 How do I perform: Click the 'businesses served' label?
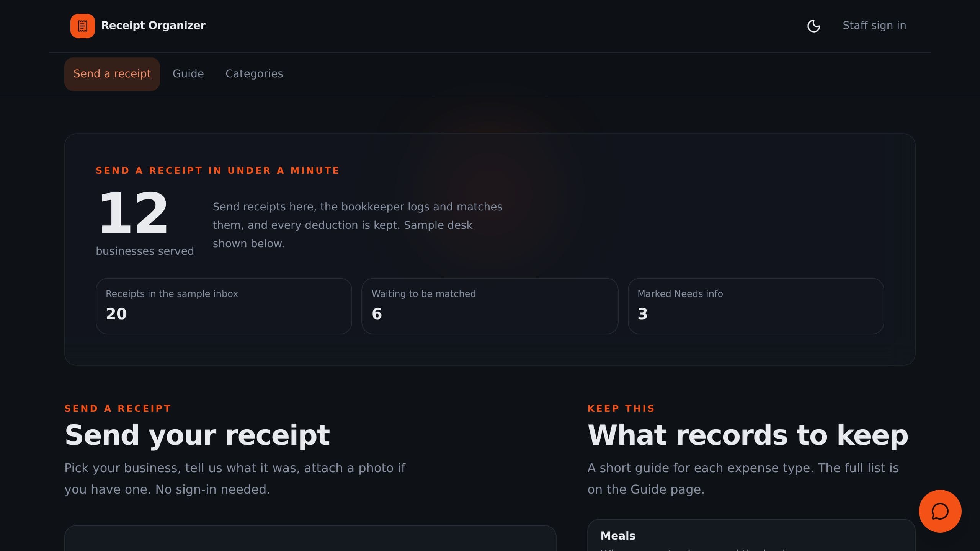pos(145,251)
